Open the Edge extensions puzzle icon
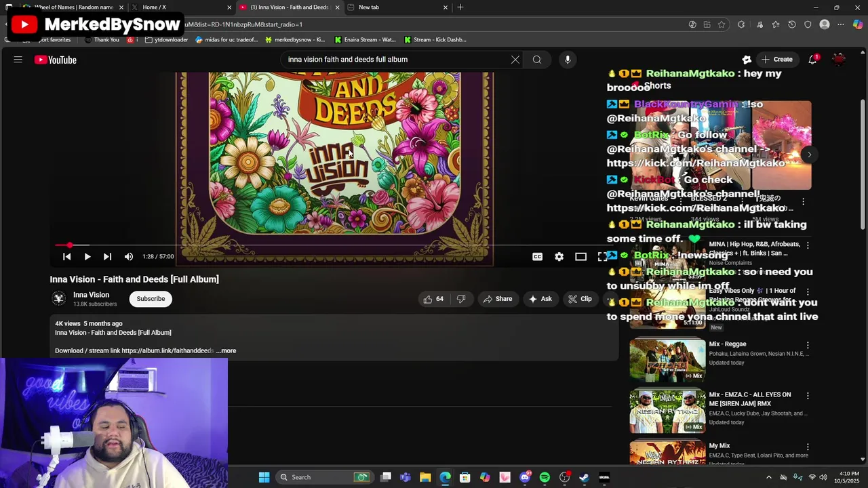868x488 pixels. 741,24
